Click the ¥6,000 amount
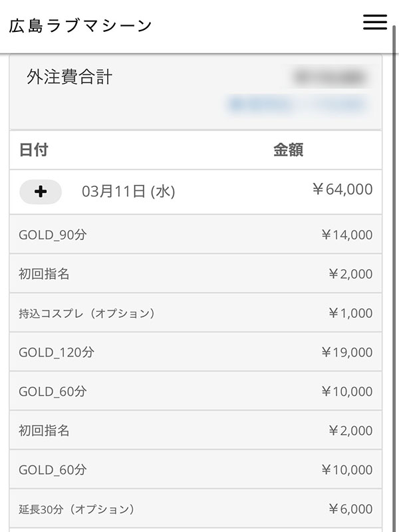 pos(350,509)
